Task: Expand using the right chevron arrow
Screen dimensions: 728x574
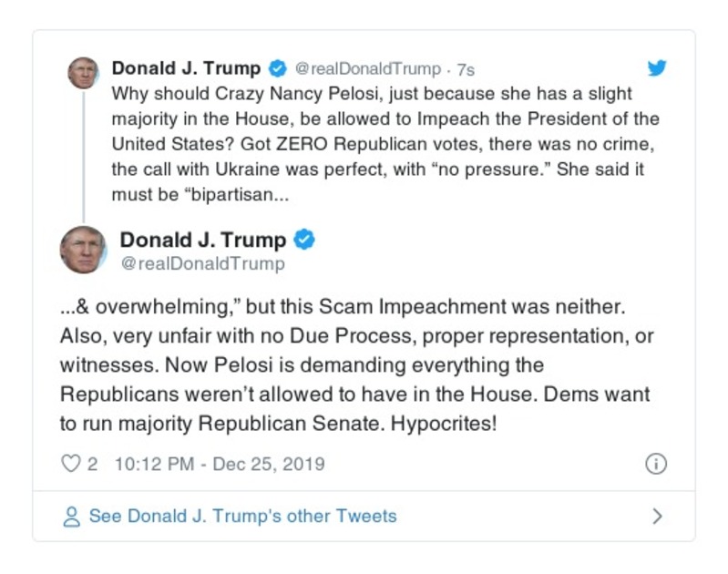Action: (x=657, y=517)
